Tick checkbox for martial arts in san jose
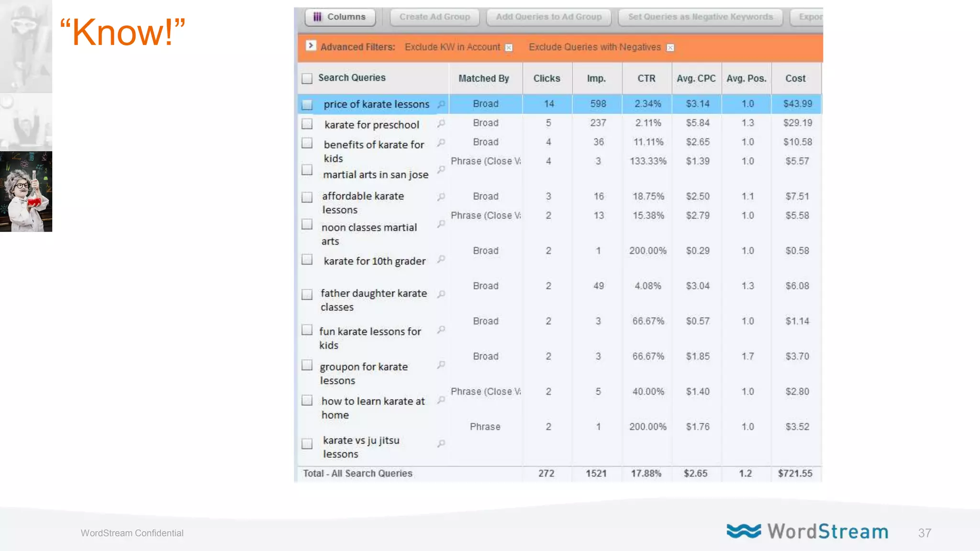This screenshot has height=551, width=980. [x=307, y=170]
